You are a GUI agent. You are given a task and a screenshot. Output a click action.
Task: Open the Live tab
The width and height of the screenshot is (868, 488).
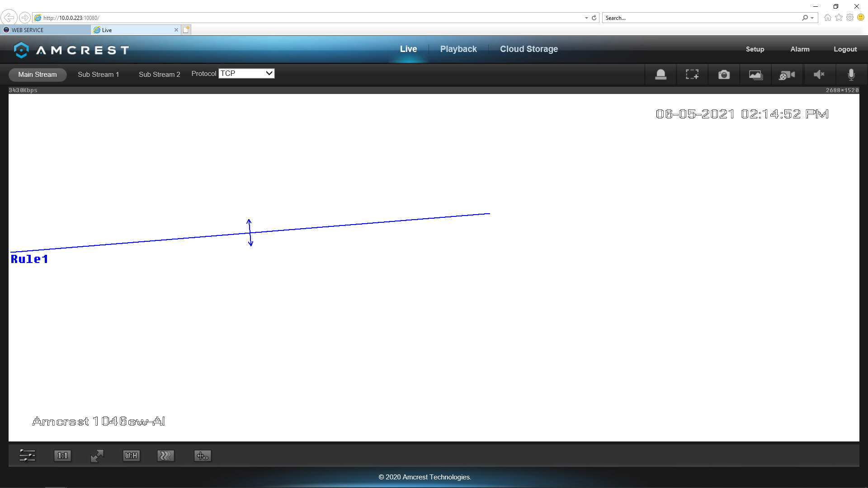click(408, 49)
